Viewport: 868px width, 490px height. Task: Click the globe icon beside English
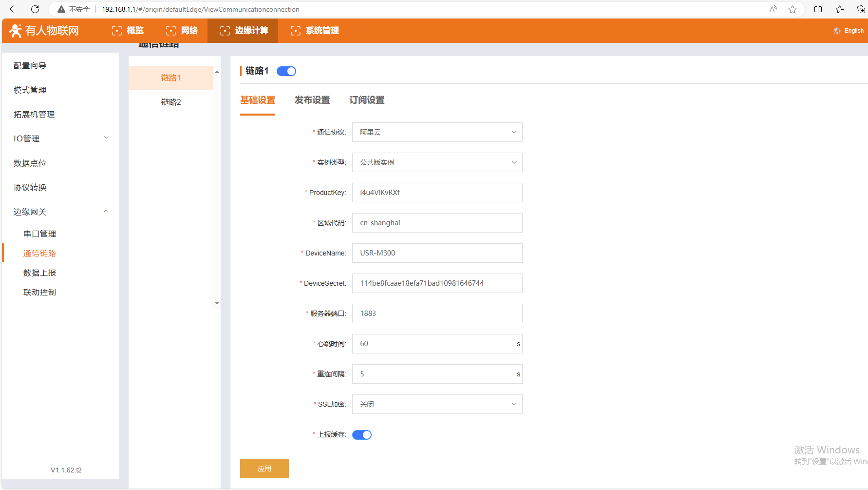[837, 31]
